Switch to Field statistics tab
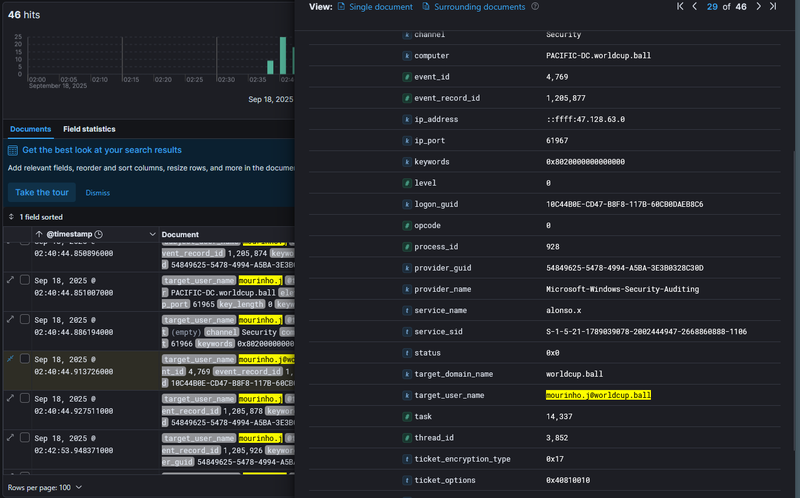This screenshot has height=498, width=800. coord(89,129)
